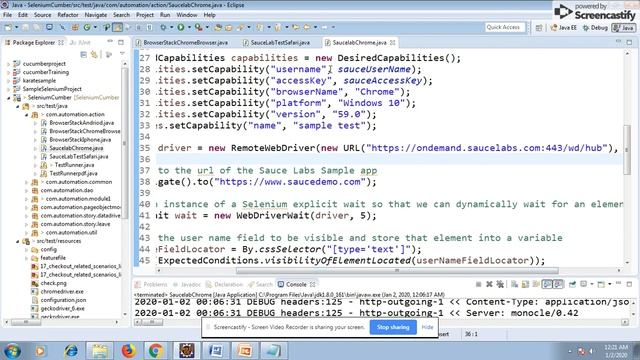This screenshot has height=360, width=640.
Task: Click the Link with Editor icon in Package Explorer
Action: coord(95,54)
